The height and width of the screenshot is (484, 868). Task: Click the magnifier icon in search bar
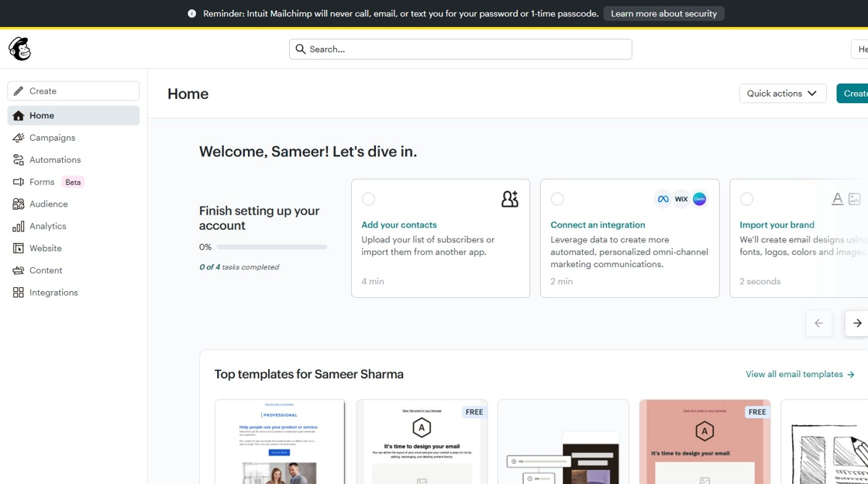tap(301, 50)
